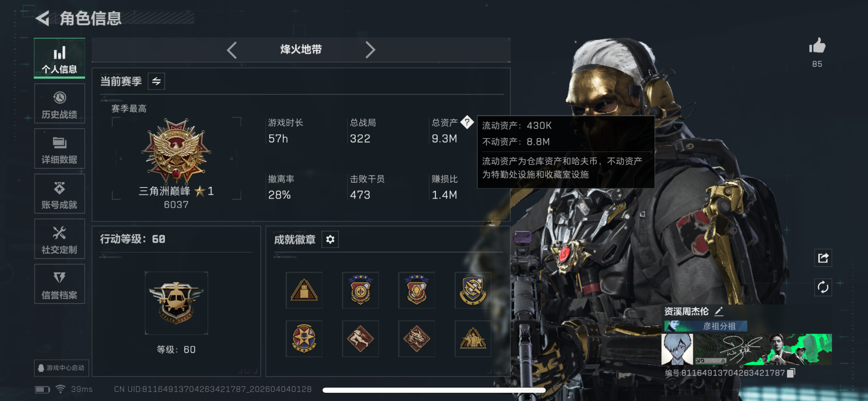Give a thumbs-up like to this profile

817,46
